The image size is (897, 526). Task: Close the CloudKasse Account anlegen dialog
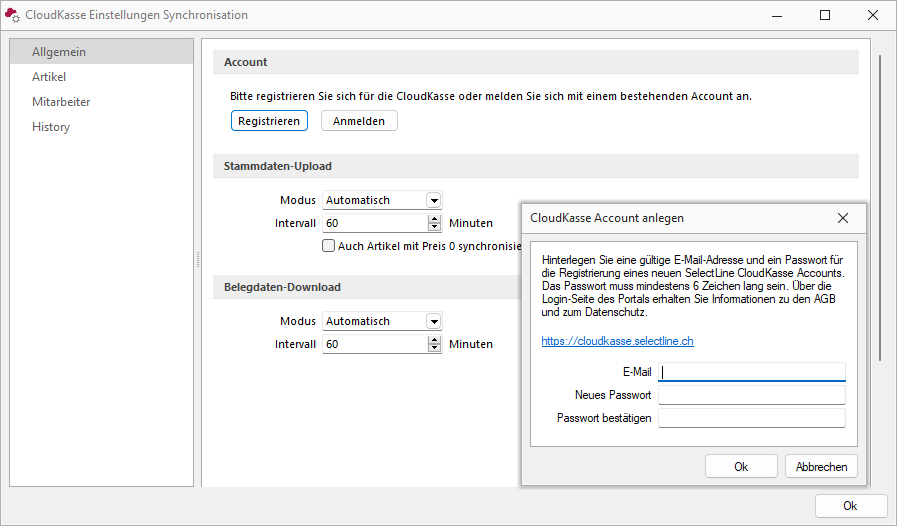coord(843,218)
